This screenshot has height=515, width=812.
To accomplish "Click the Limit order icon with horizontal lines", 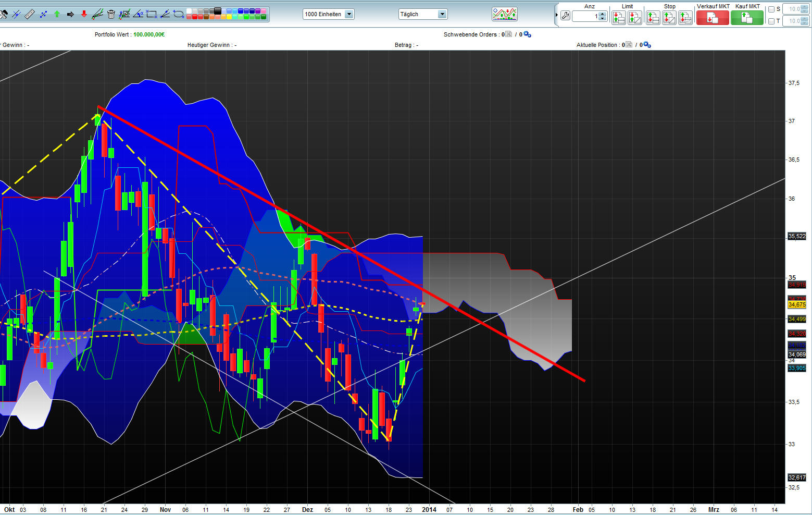I will coord(618,18).
